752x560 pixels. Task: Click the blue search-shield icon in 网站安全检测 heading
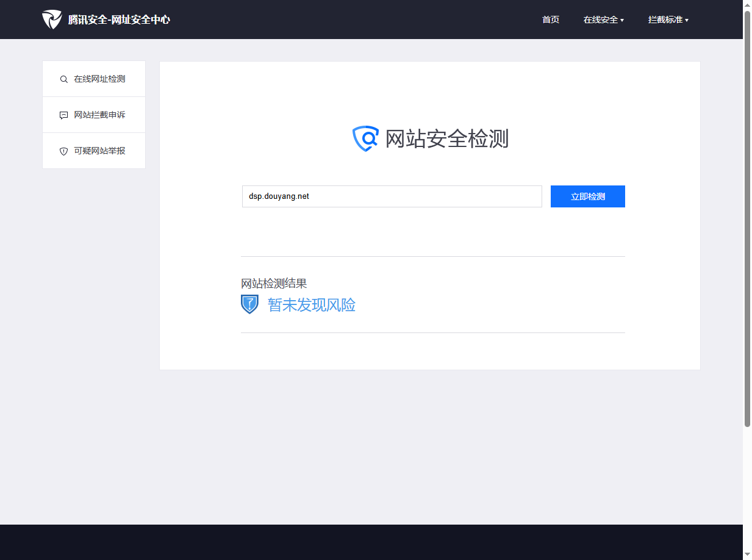coord(366,138)
